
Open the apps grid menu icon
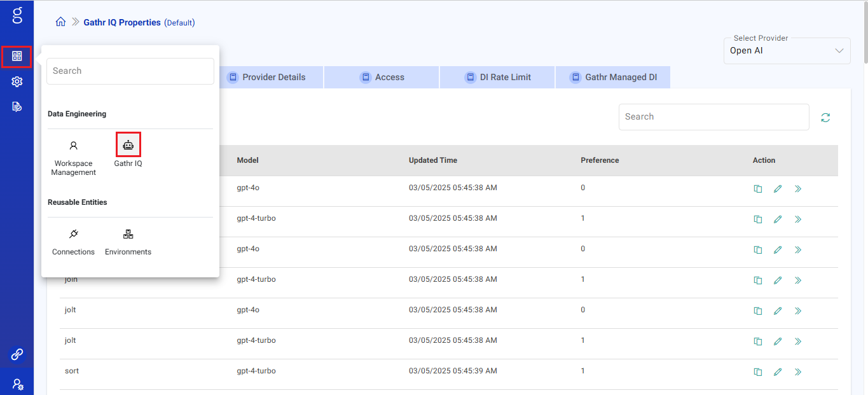17,57
